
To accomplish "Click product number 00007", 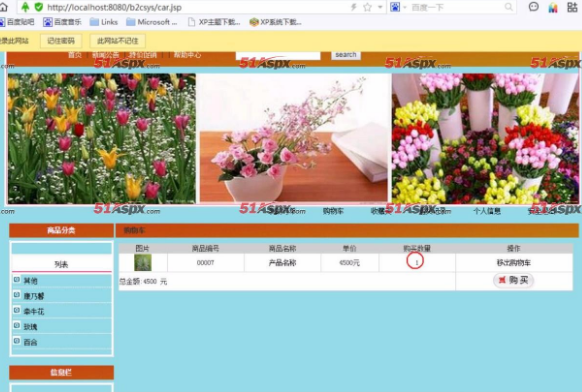I will (205, 263).
